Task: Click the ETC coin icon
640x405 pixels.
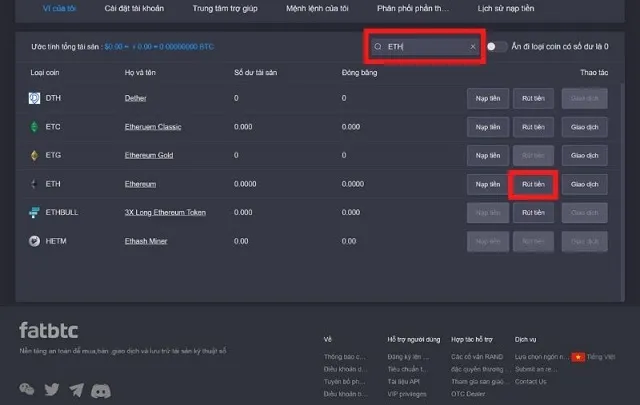Action: [x=34, y=127]
